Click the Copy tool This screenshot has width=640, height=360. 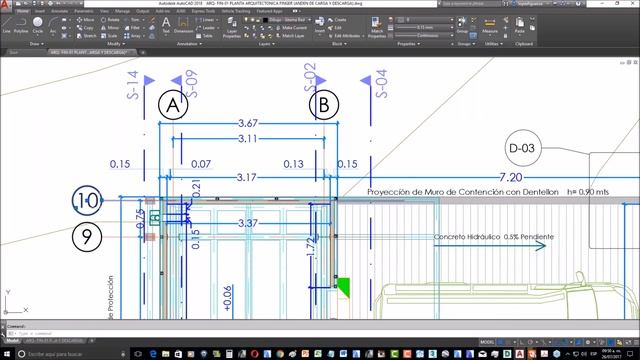(x=85, y=28)
